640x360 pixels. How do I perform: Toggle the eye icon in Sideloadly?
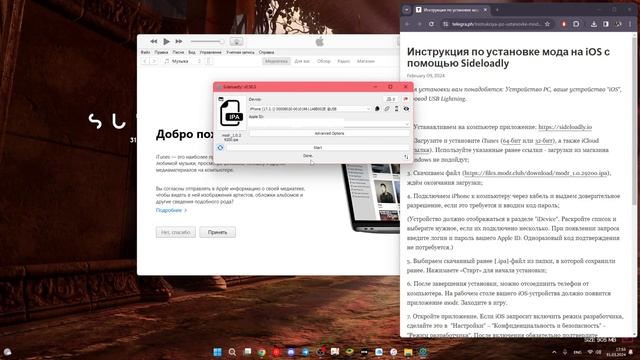406,109
